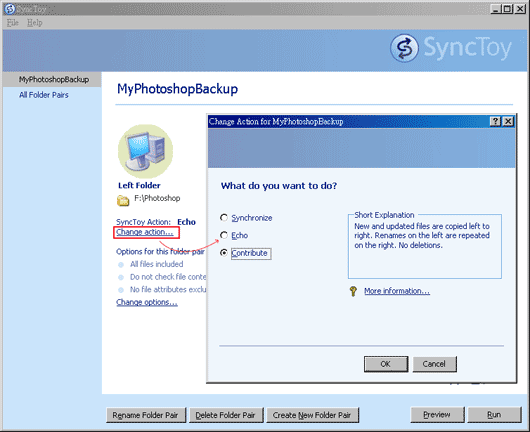Open the File menu
Image resolution: width=530 pixels, height=432 pixels.
(13, 23)
